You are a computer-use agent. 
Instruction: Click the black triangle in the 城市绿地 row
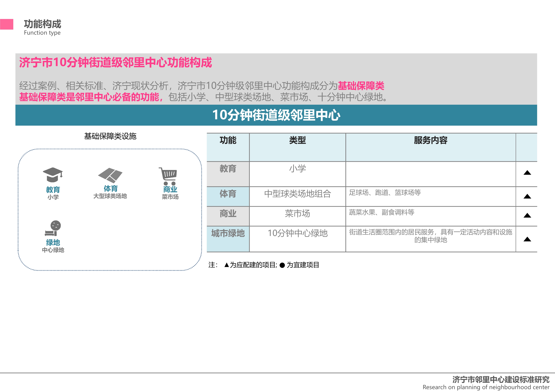(527, 239)
